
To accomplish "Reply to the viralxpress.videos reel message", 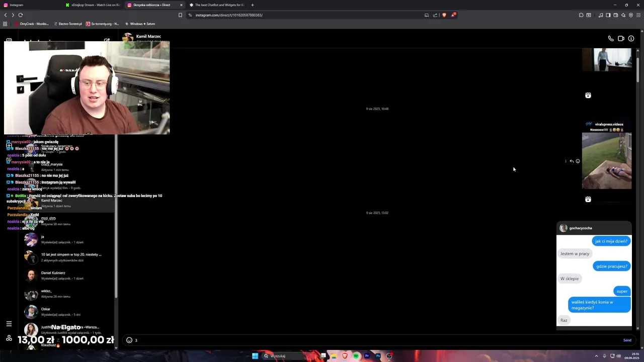I will [x=572, y=161].
